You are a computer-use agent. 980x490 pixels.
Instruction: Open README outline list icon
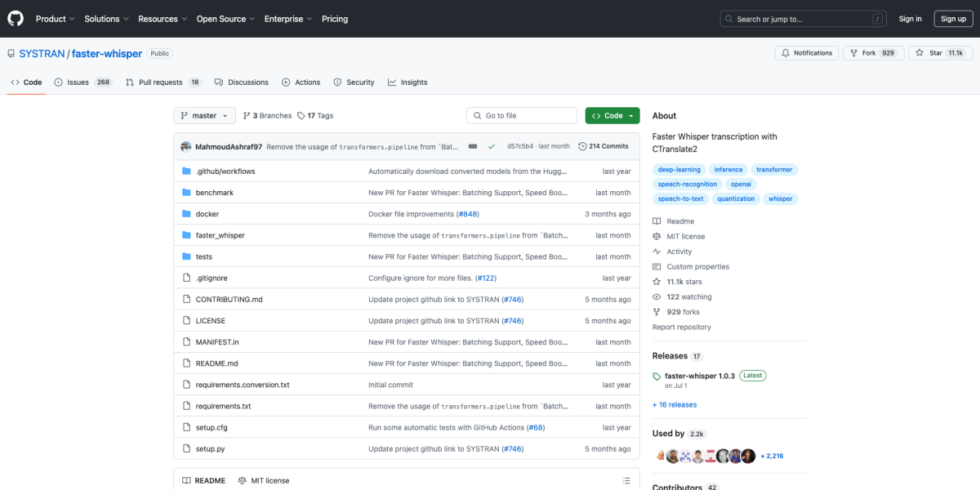coord(626,480)
